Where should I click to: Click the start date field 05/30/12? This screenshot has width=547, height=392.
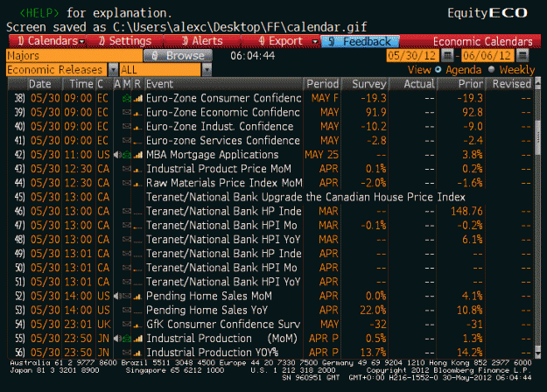click(413, 55)
